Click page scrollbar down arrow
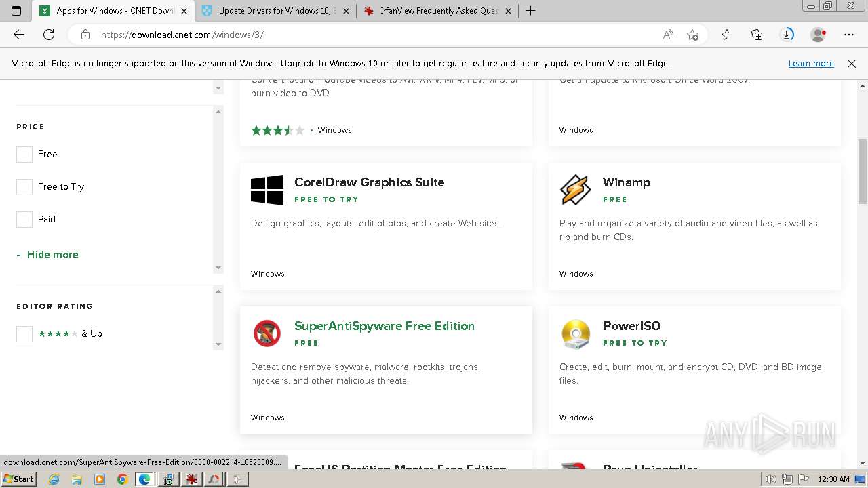The height and width of the screenshot is (488, 868). click(863, 462)
